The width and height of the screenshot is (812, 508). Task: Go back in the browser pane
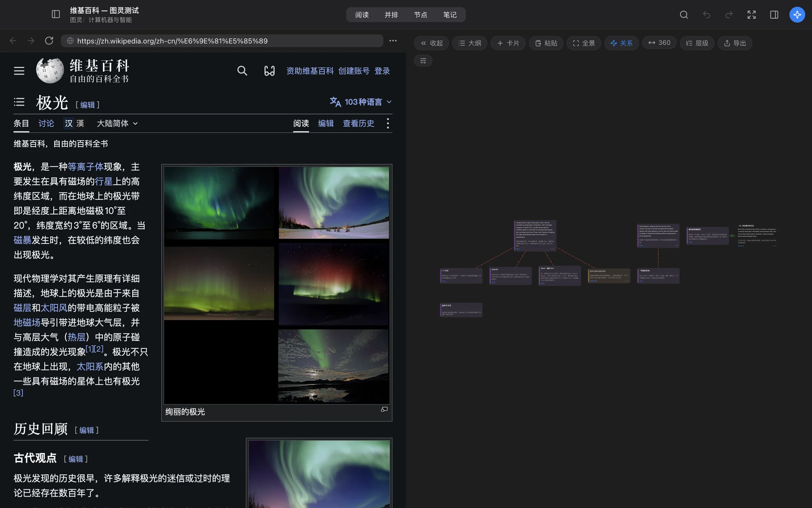tap(13, 41)
